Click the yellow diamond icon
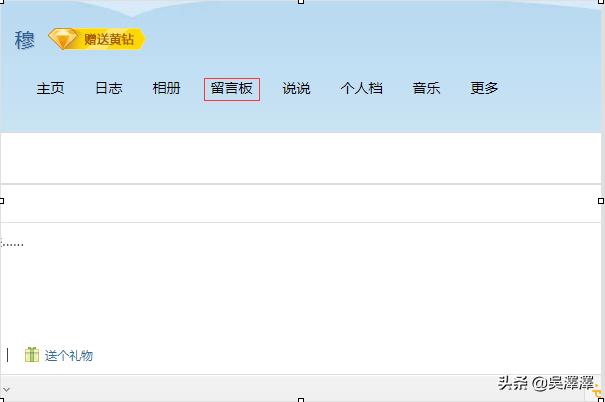The width and height of the screenshot is (605, 402). (x=63, y=39)
